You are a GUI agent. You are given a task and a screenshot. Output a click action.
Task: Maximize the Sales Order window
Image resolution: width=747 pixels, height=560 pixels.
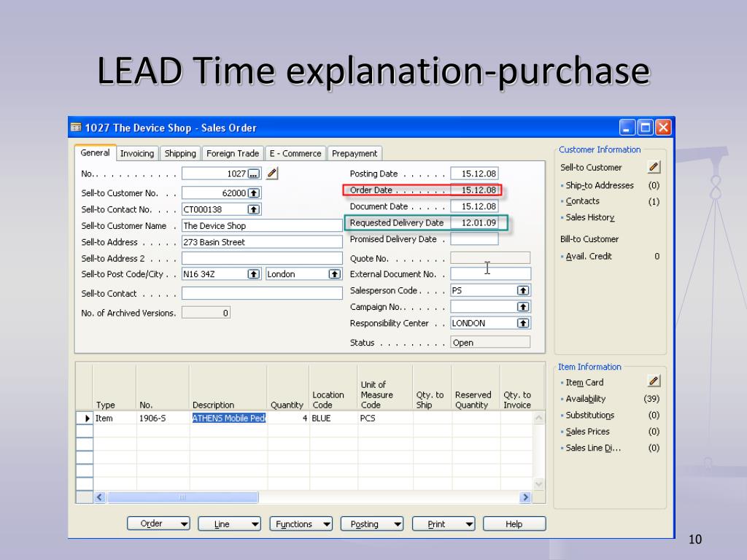click(645, 127)
